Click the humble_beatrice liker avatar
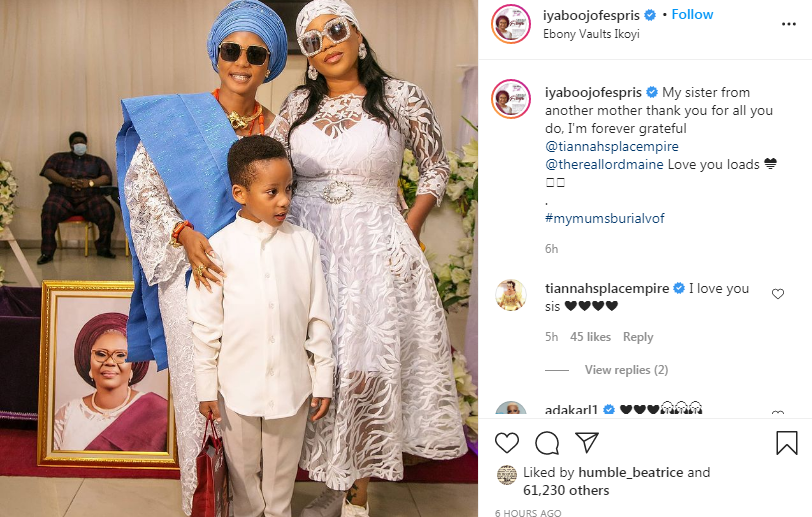Image resolution: width=812 pixels, height=517 pixels. pos(507,475)
